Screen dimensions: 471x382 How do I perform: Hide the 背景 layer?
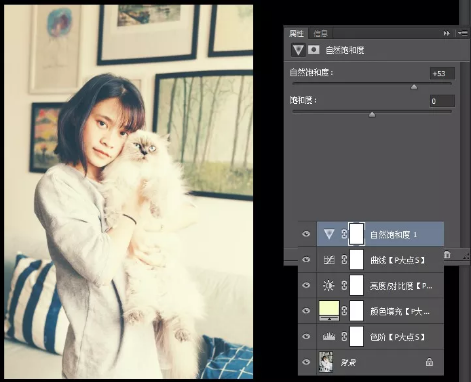pyautogui.click(x=306, y=362)
